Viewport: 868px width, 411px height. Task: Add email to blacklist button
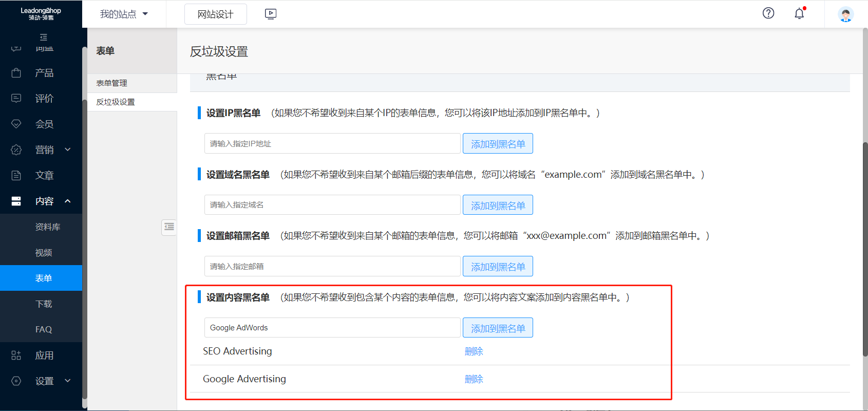(498, 266)
